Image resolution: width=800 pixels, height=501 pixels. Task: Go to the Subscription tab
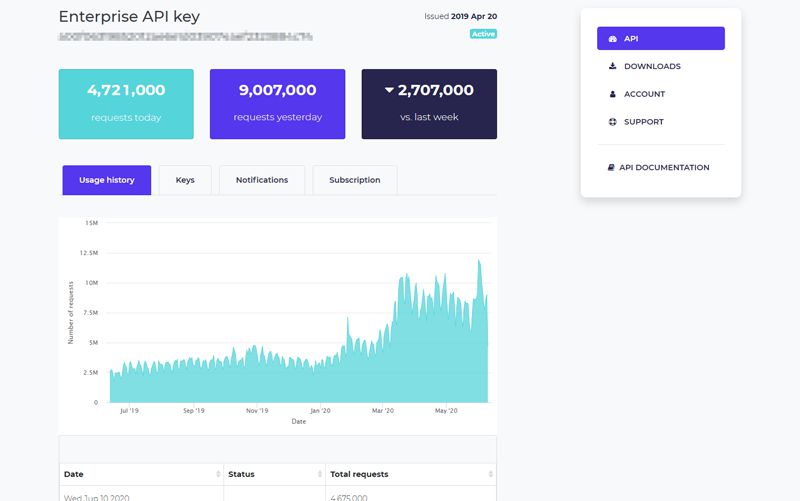click(x=354, y=180)
